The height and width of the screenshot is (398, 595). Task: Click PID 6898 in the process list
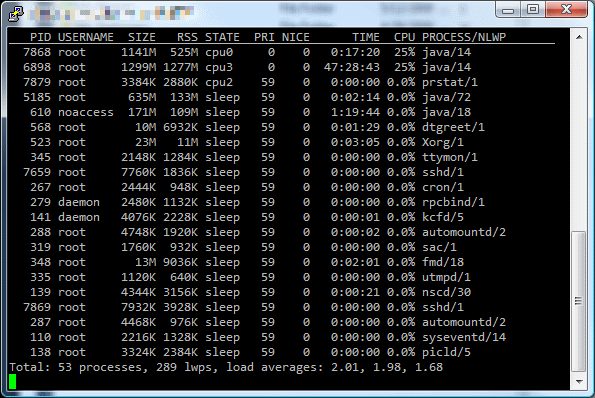coord(37,67)
